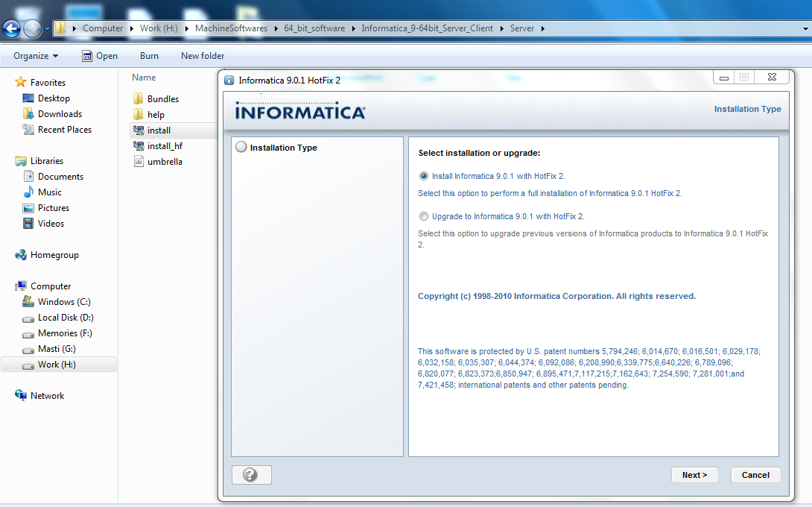Click Next to continue installation

pos(694,474)
